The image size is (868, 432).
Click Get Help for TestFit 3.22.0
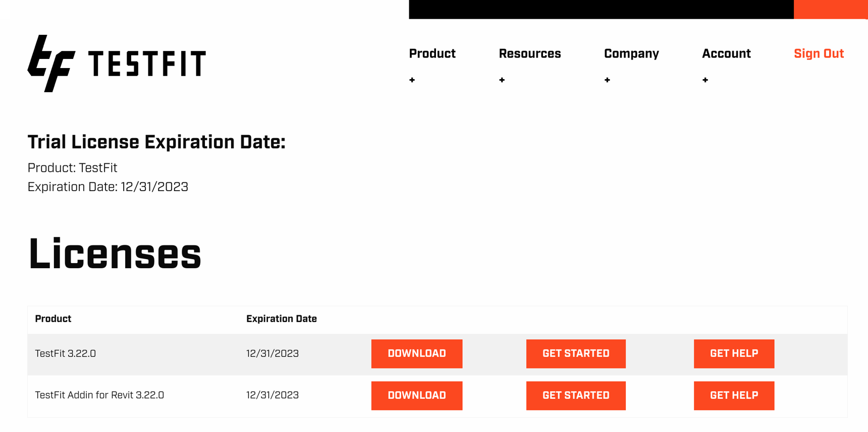coord(734,353)
